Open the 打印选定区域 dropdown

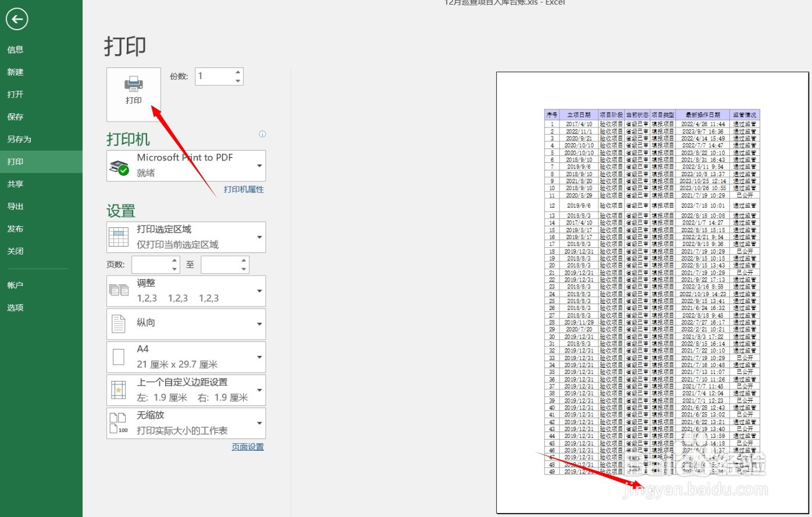186,237
